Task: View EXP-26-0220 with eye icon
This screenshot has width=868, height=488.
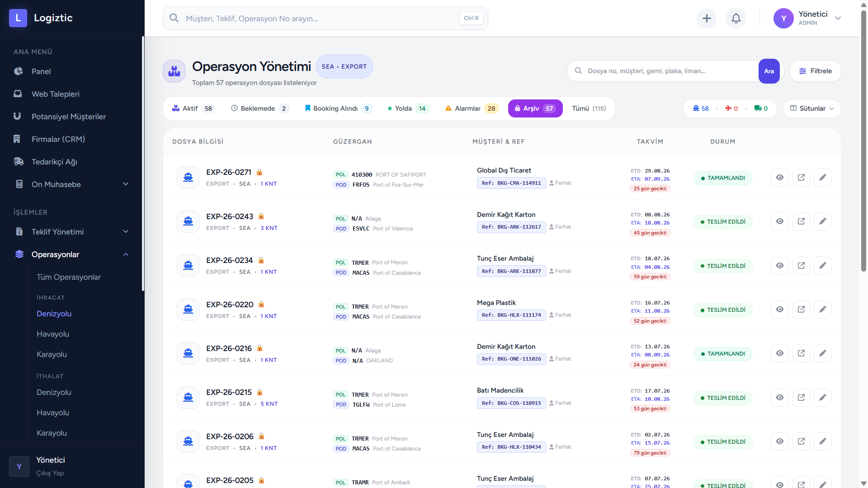Action: click(780, 310)
